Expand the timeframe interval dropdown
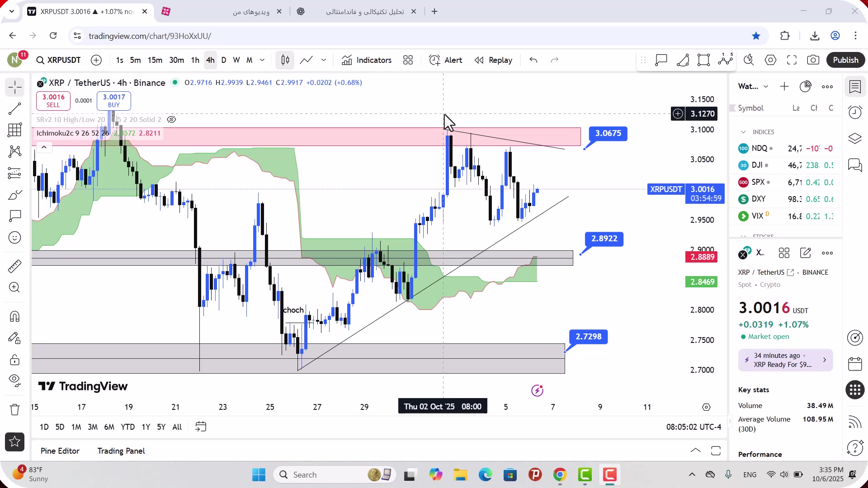Viewport: 868px width, 488px height. click(262, 60)
